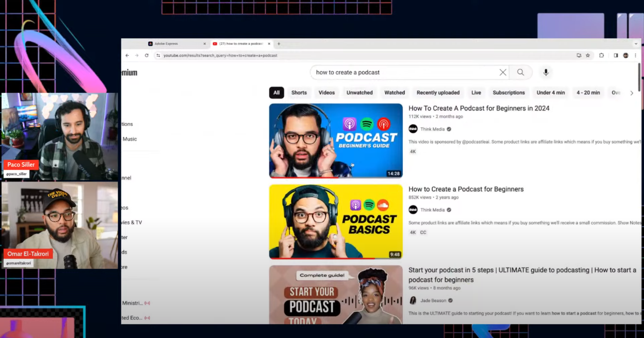Click the browser forward arrow
644x338 pixels.
point(136,55)
